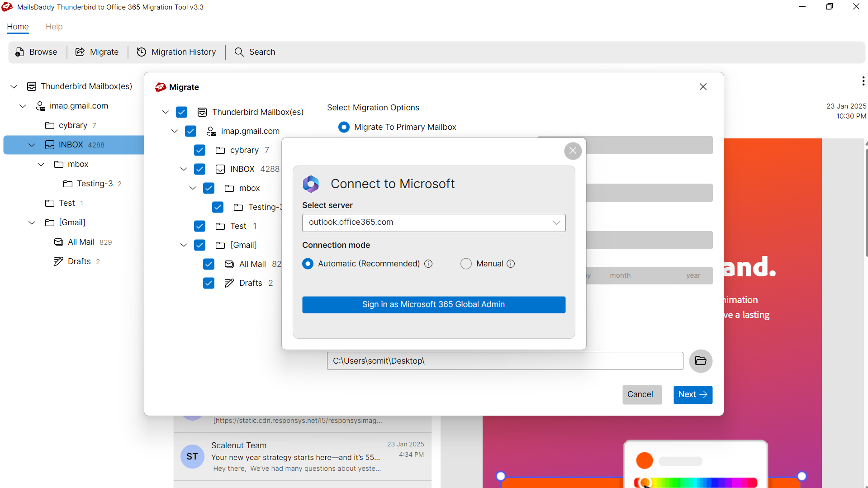This screenshot has width=868, height=488.
Task: Click the All Mail envelope icon in sidebar
Action: [59, 242]
